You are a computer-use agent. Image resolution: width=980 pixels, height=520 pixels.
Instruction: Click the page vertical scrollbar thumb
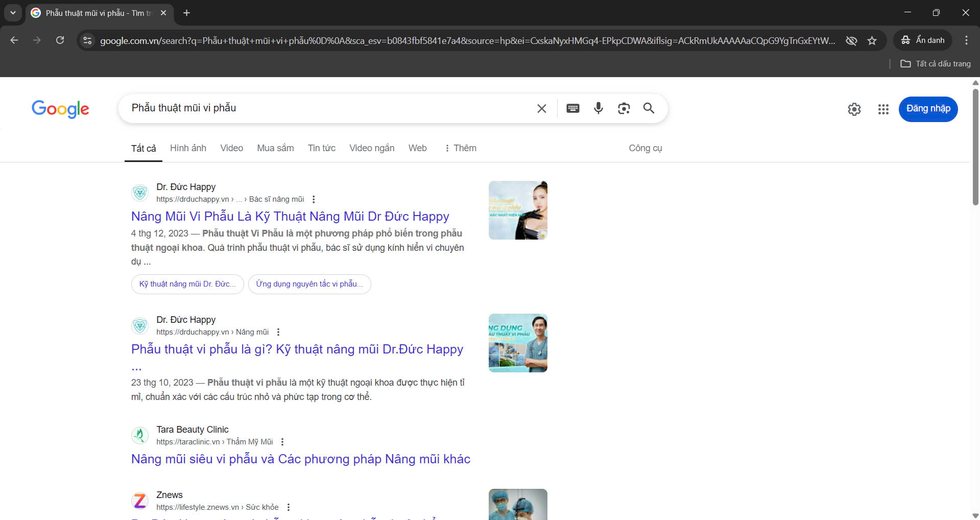975,147
